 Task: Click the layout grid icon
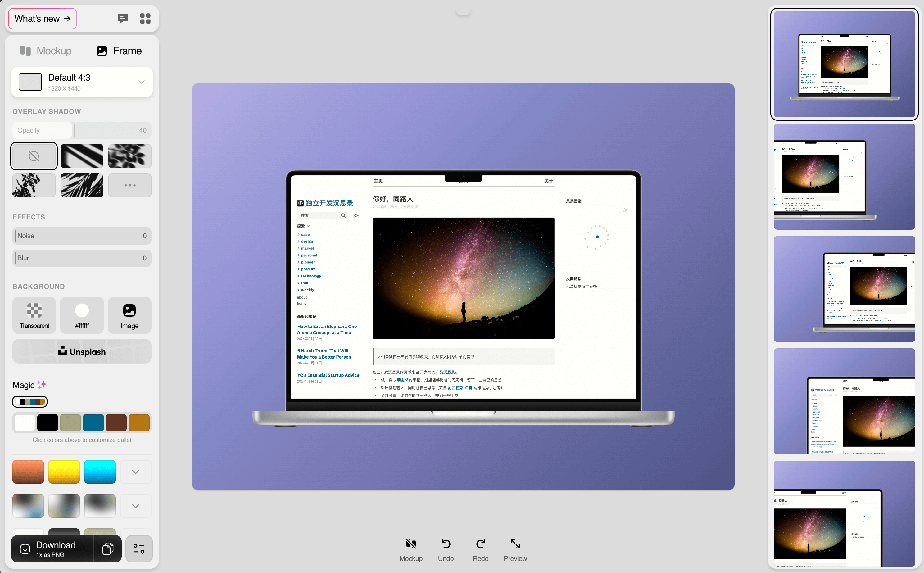(145, 18)
